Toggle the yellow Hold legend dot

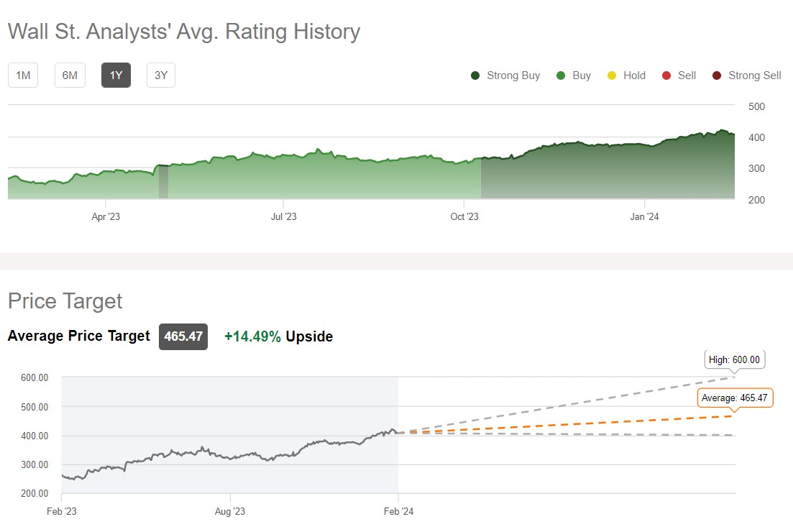click(612, 75)
